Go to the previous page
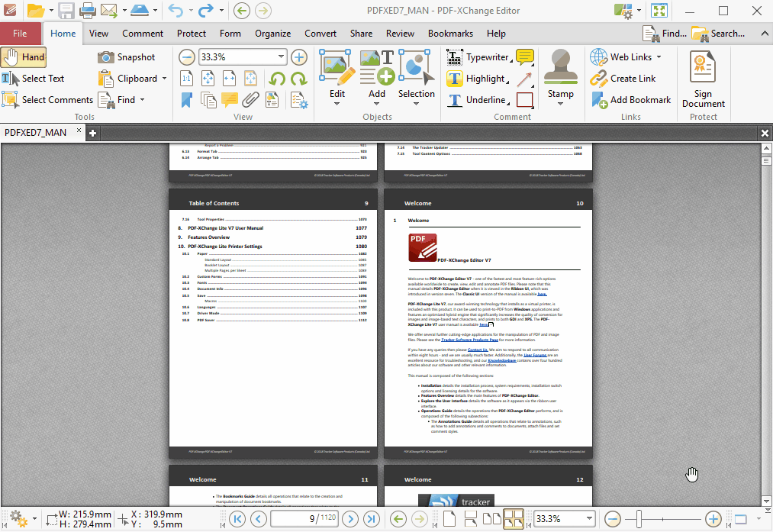773x532 pixels. [x=259, y=519]
